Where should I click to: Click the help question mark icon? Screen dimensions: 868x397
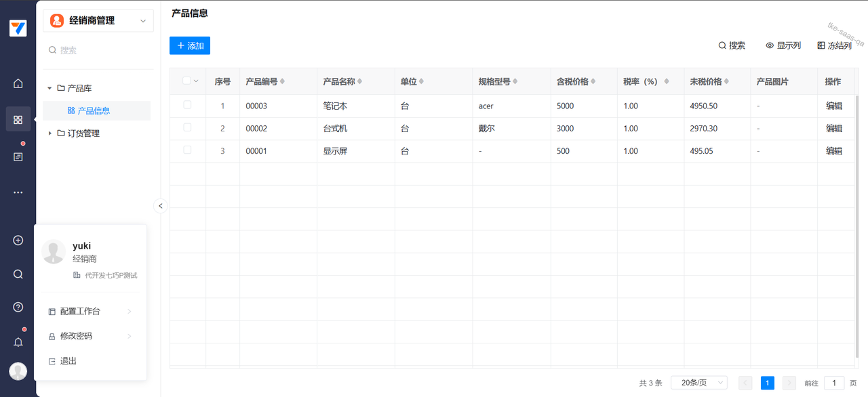pos(18,307)
